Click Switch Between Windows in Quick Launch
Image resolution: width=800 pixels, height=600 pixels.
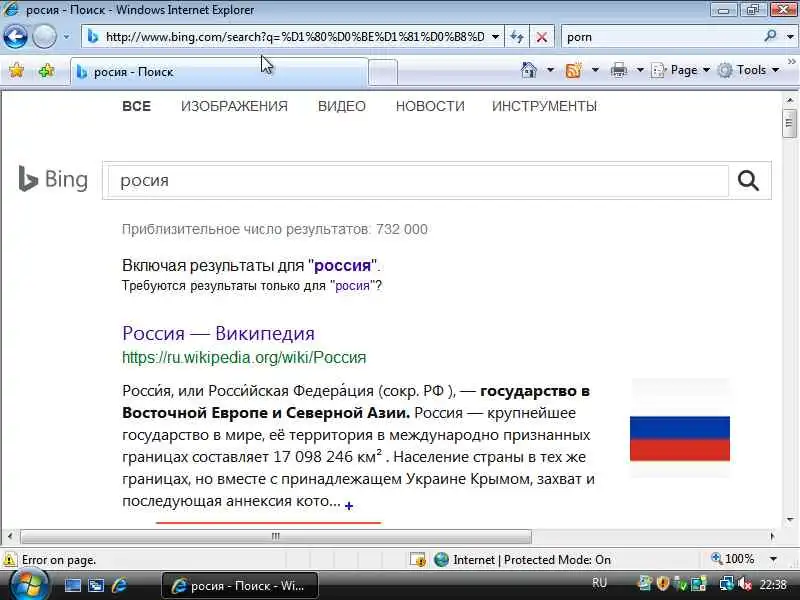coord(96,585)
